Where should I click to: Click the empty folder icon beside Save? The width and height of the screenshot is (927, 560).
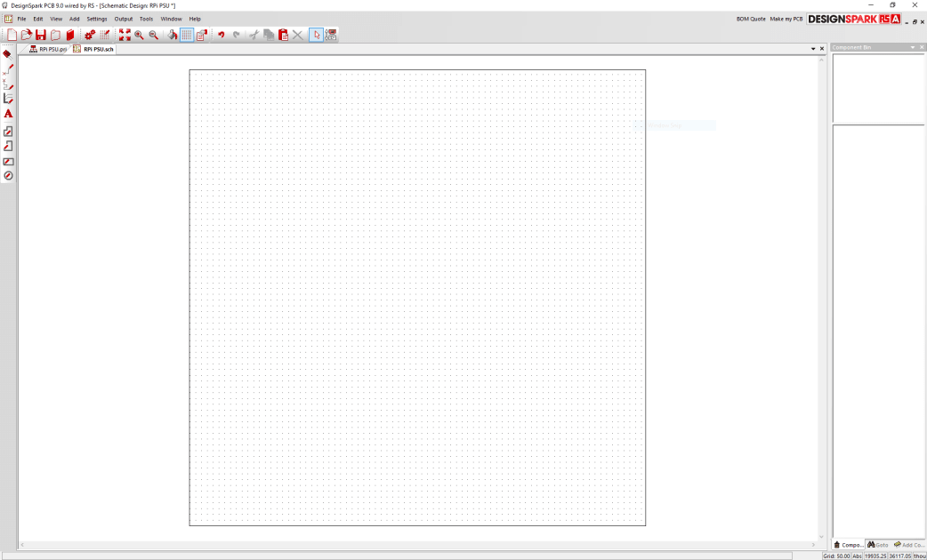pos(55,35)
